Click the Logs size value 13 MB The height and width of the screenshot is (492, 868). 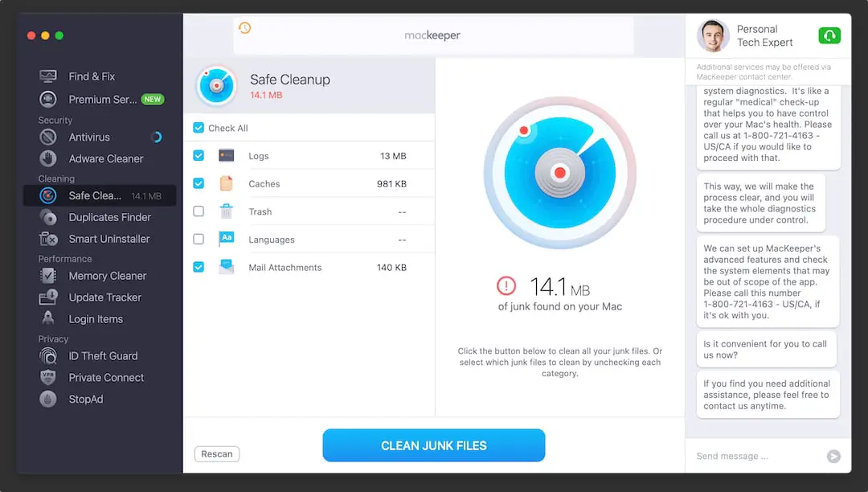(393, 156)
